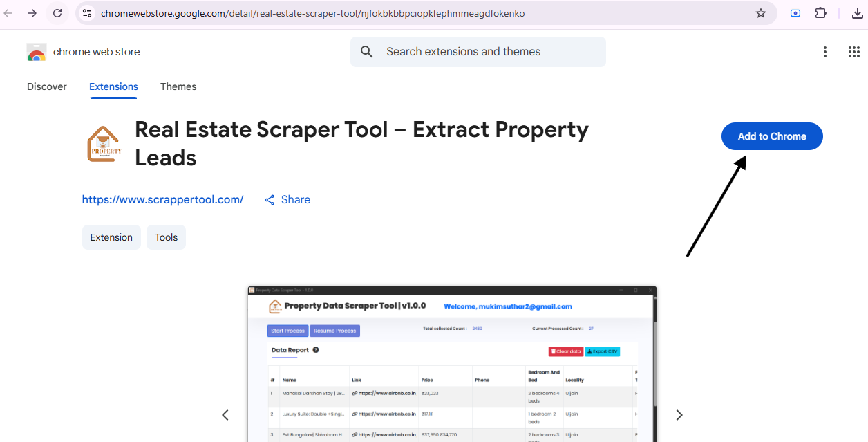Show previous screenshot with left arrow
Image resolution: width=868 pixels, height=442 pixels.
(225, 415)
